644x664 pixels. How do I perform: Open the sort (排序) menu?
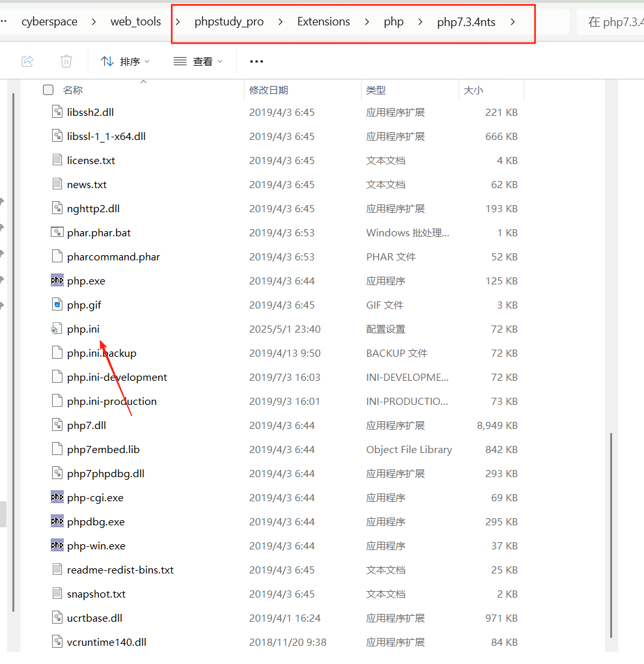pyautogui.click(x=126, y=61)
